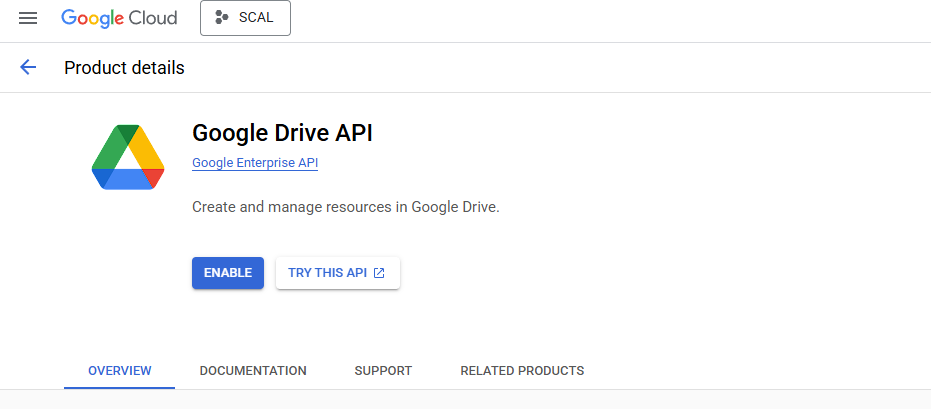Viewport: 931px width, 409px height.
Task: Click the Google Drive API heading
Action: 282,134
